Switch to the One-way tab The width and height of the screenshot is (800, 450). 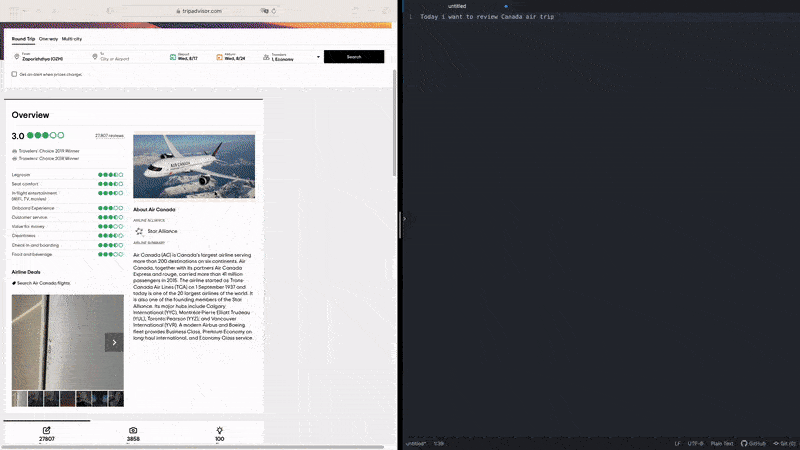point(48,39)
